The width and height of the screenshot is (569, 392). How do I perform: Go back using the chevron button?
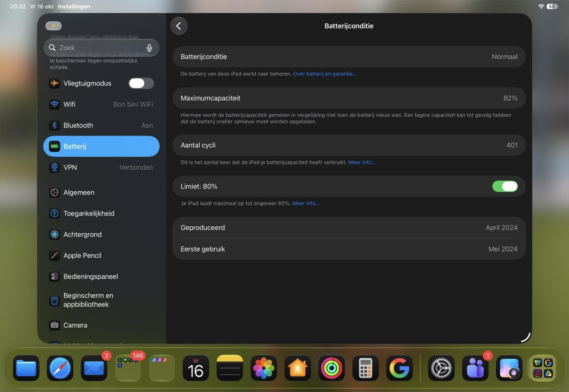[x=179, y=26]
